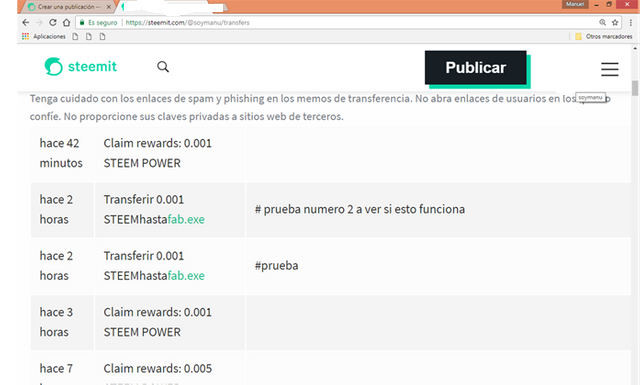Open Aplicaciones apps grid icon
Viewport: 640px width, 385px height.
point(25,36)
